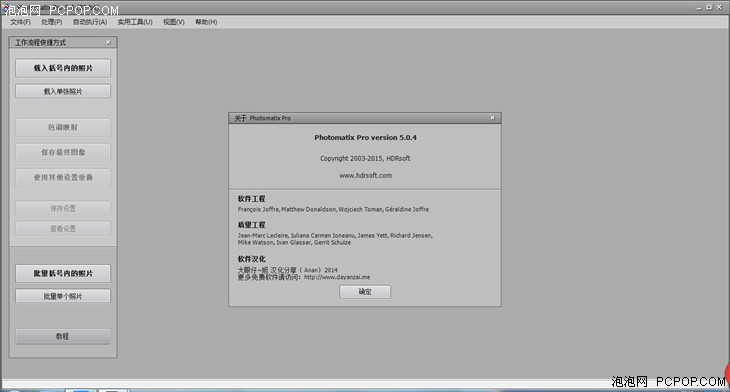Click the 工作流程快捷方式 panel title
This screenshot has width=730, height=392.
pyautogui.click(x=41, y=42)
